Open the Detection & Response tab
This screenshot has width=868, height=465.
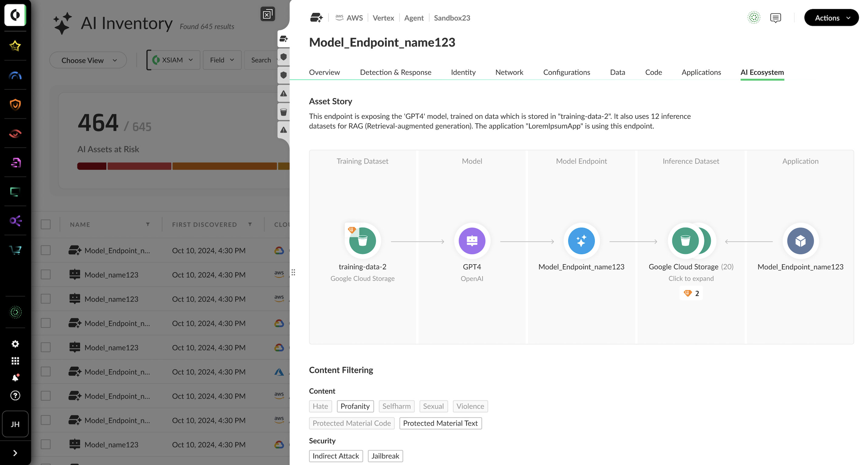396,72
